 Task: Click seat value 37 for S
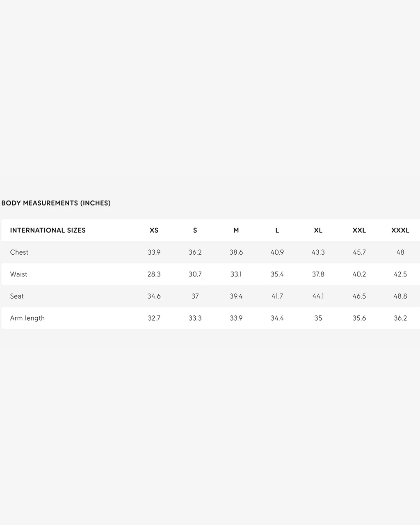coord(195,296)
